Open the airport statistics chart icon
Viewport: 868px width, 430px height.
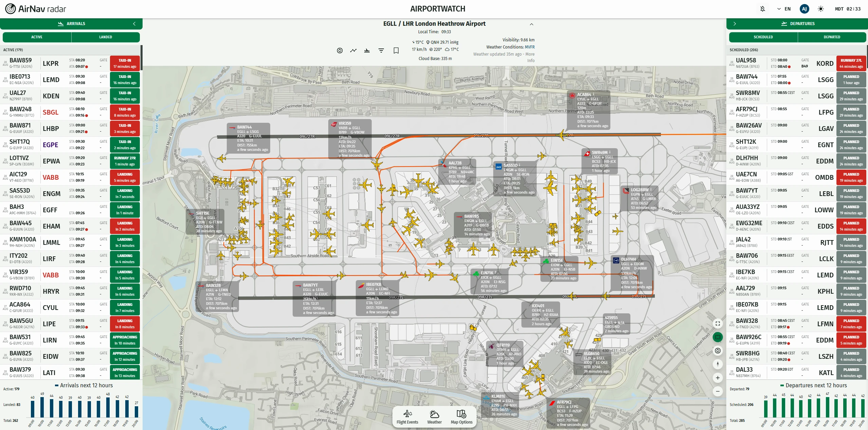[353, 51]
